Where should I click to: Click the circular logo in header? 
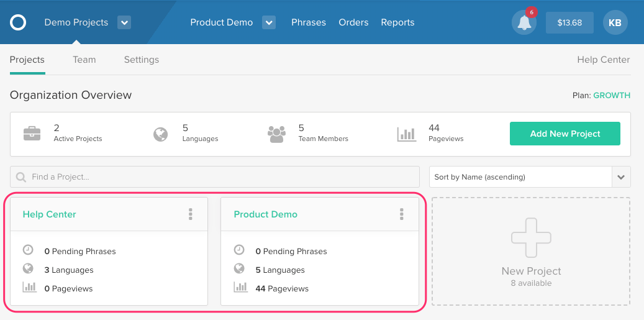[18, 22]
